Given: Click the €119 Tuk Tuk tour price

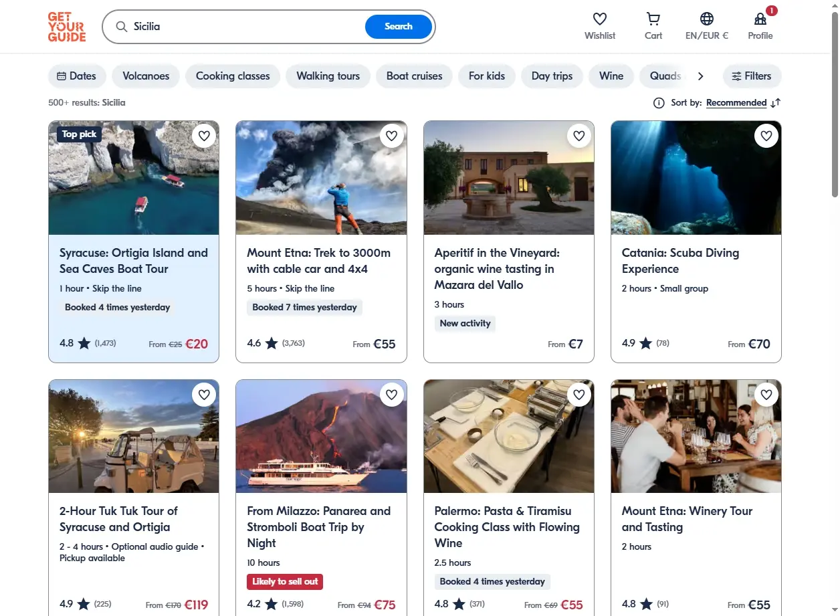Looking at the screenshot, I should pyautogui.click(x=197, y=605).
